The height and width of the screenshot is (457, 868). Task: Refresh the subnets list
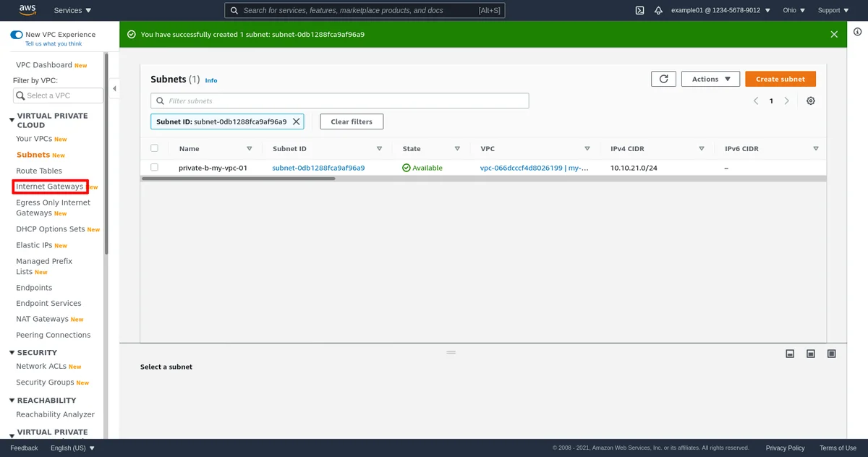pos(663,79)
